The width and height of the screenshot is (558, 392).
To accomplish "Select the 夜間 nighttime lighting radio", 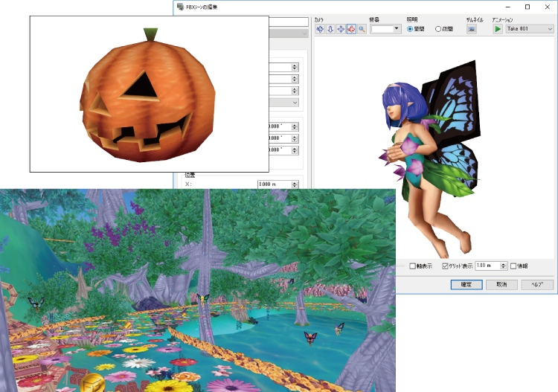I will [438, 29].
